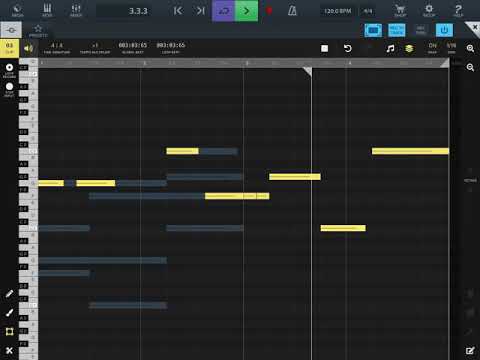Show the Keys keyboard panel
The image size is (480, 360).
click(x=47, y=10)
